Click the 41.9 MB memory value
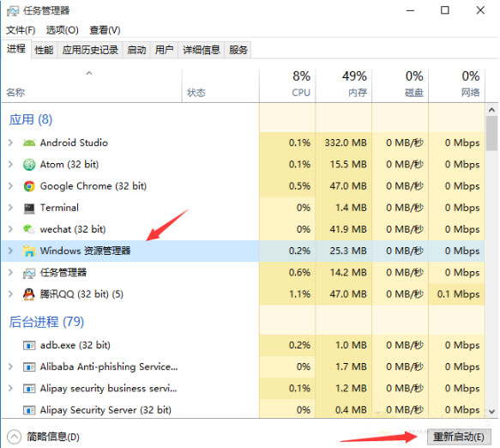The width and height of the screenshot is (500, 448). coord(348,229)
